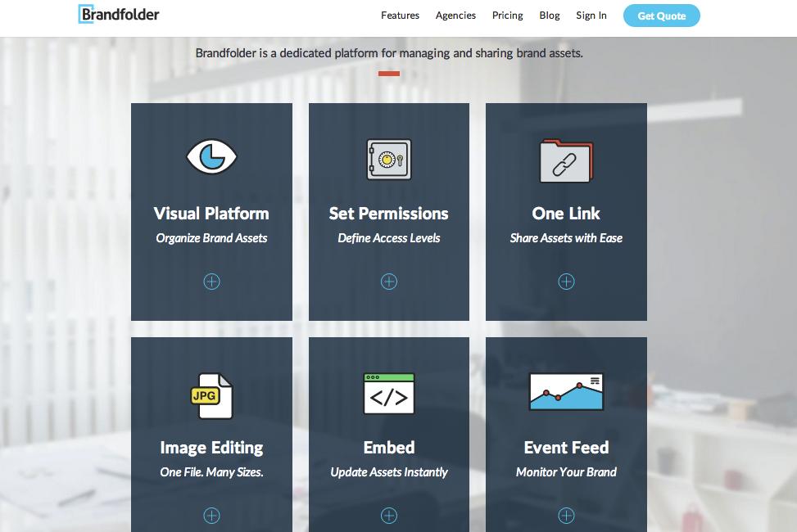
Task: Click the 'Organize Brand Assets' subtitle
Action: pyautogui.click(x=211, y=238)
